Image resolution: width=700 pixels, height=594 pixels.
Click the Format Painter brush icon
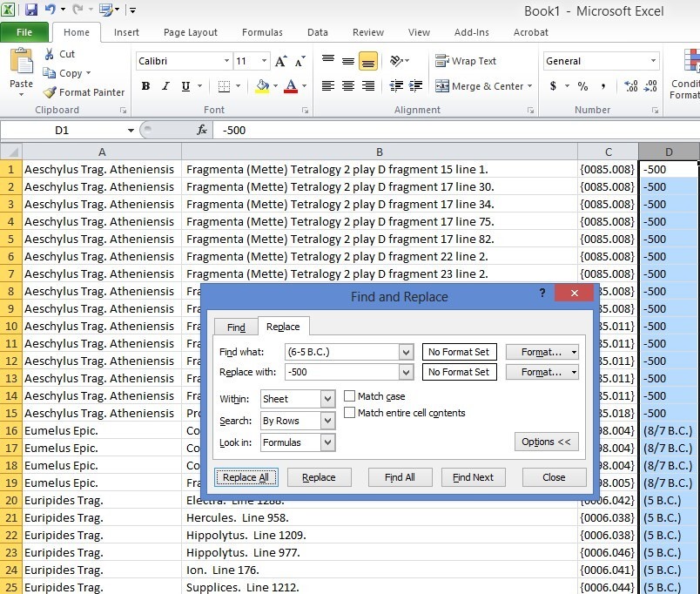(50, 92)
